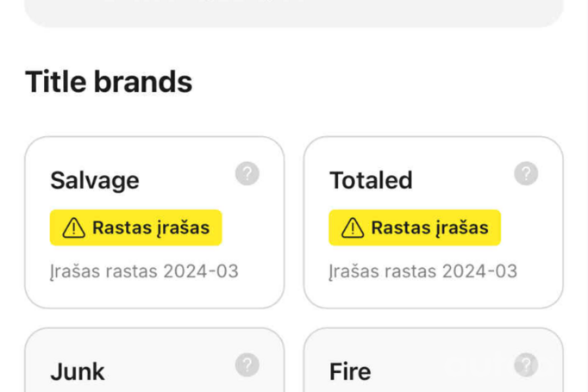Screen dimensions: 588x392
Task: Tap empty space right of Junk title
Action: point(172,372)
